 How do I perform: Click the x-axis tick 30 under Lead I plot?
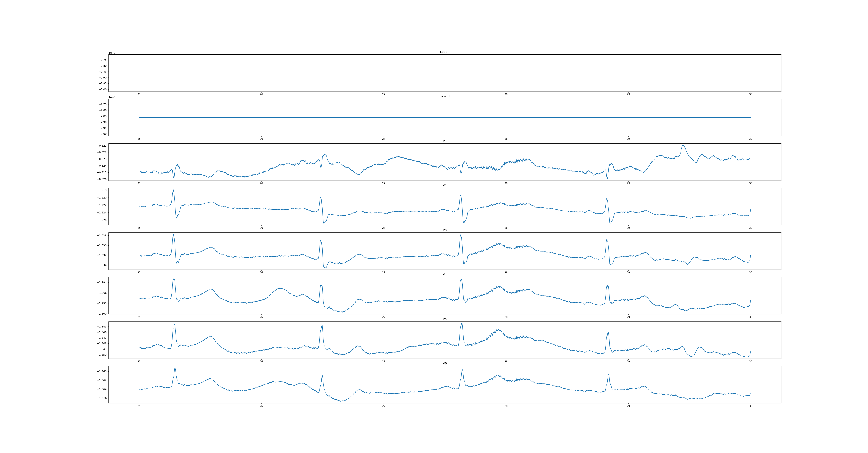click(x=750, y=94)
